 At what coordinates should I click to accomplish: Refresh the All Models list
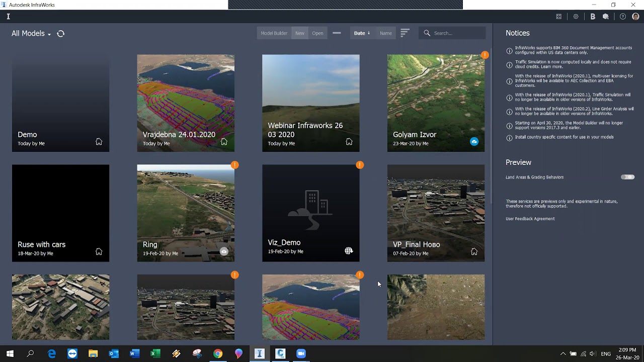tap(61, 34)
